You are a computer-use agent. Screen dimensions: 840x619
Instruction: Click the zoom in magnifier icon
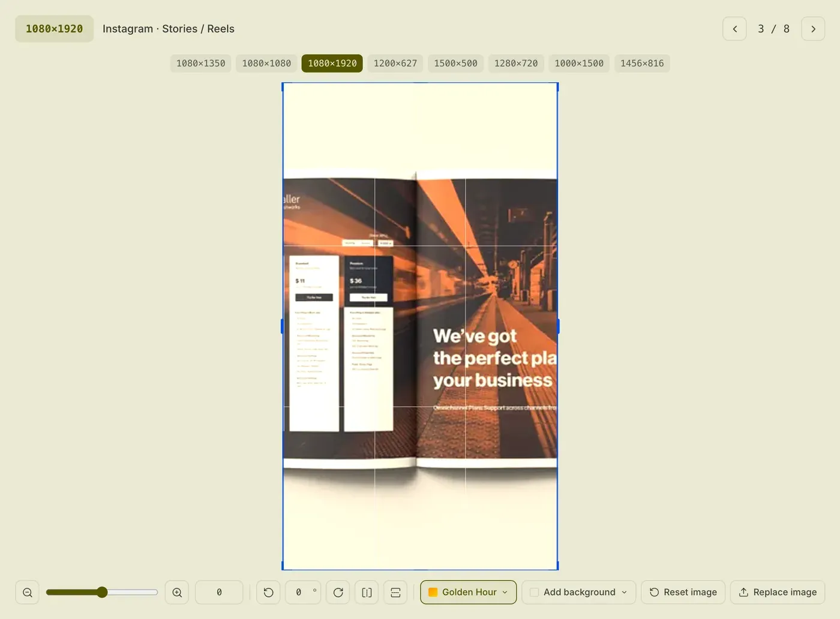click(177, 593)
